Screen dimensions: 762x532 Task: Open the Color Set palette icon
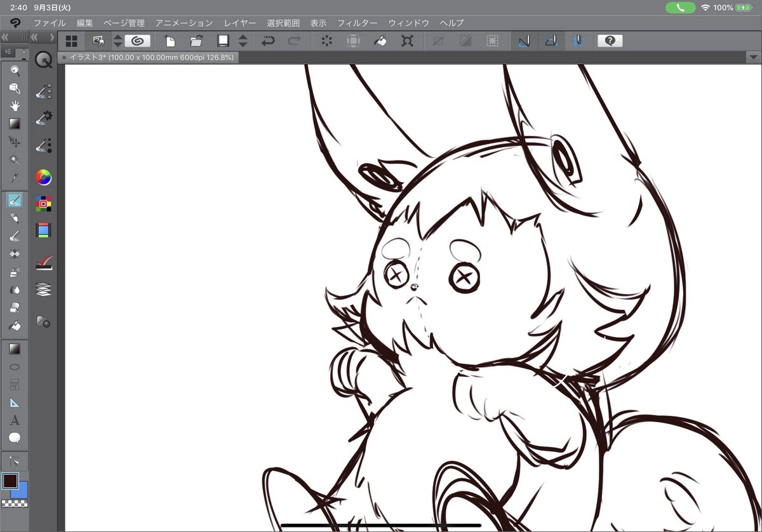coord(43,204)
